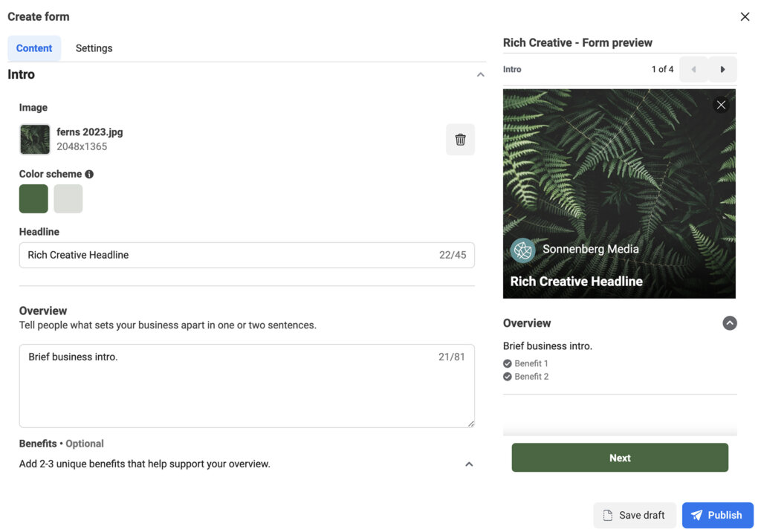Select the Content tab

(x=34, y=48)
